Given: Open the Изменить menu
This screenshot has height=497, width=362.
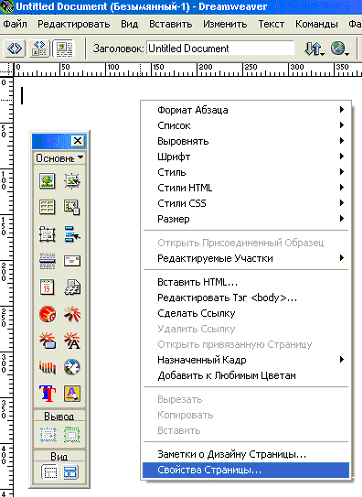Looking at the screenshot, I should click(225, 24).
